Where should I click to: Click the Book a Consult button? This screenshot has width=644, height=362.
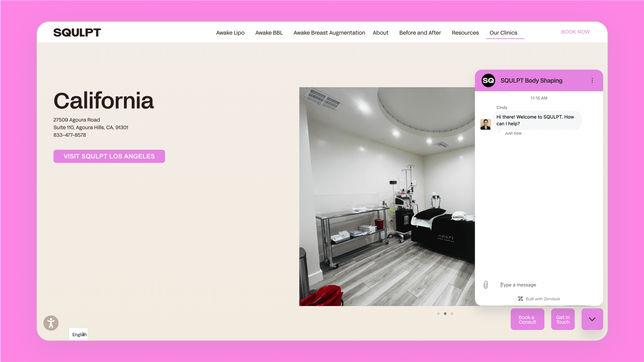(x=527, y=319)
